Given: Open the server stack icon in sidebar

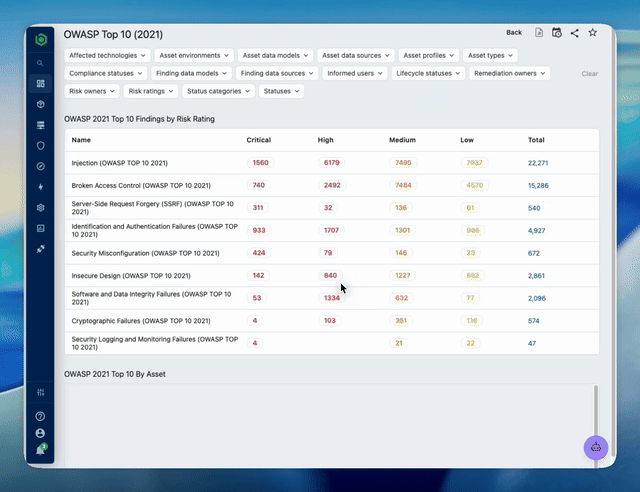Looking at the screenshot, I should pyautogui.click(x=40, y=125).
